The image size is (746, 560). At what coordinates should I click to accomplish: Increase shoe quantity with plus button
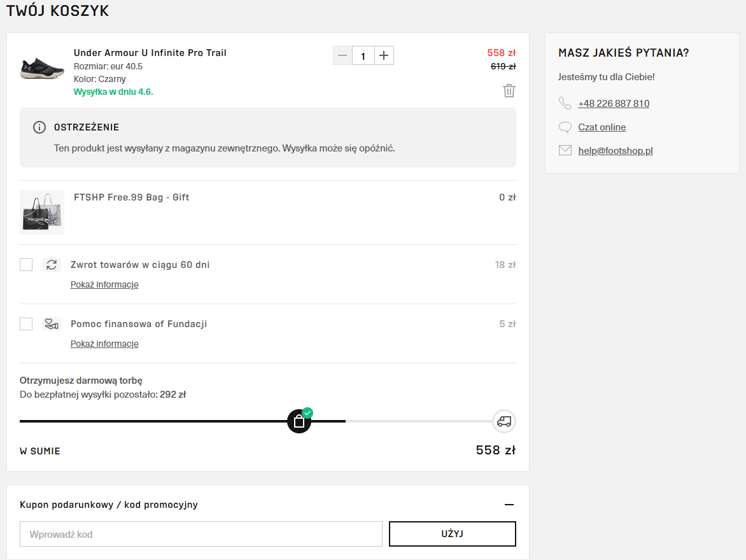(384, 56)
